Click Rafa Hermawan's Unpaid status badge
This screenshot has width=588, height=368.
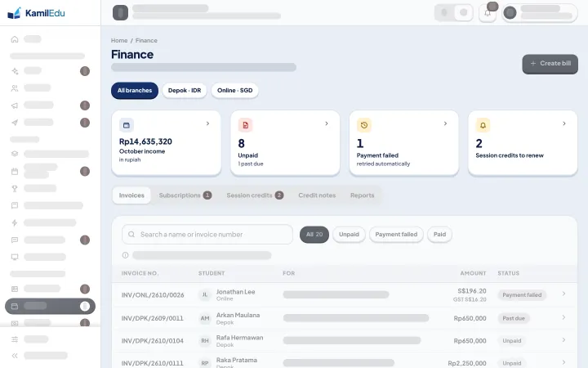pos(512,341)
